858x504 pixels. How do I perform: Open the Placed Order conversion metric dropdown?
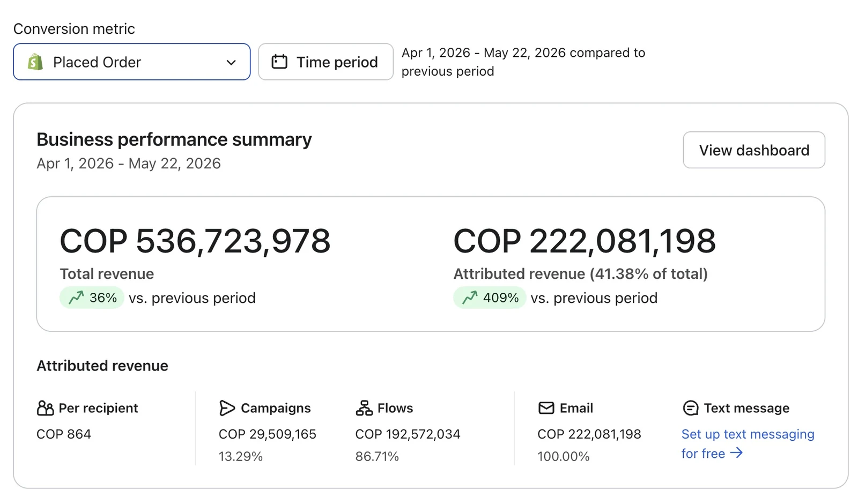132,62
